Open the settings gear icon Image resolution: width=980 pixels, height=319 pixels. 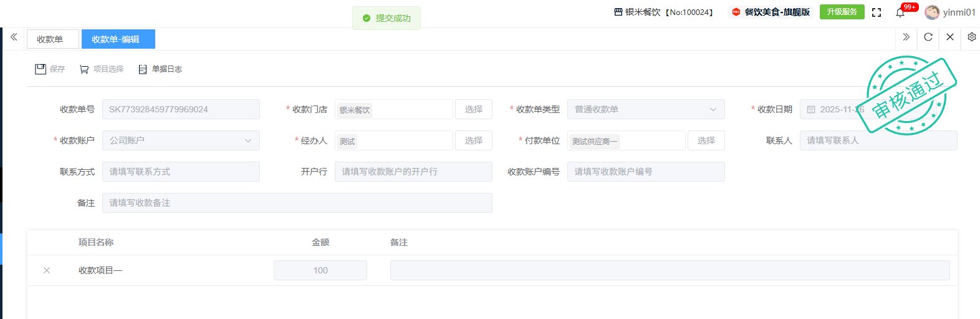point(971,37)
